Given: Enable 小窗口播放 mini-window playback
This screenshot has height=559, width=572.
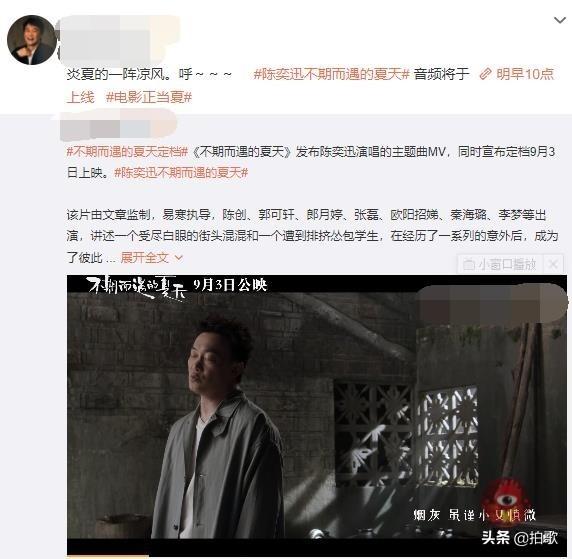Looking at the screenshot, I should point(500,264).
